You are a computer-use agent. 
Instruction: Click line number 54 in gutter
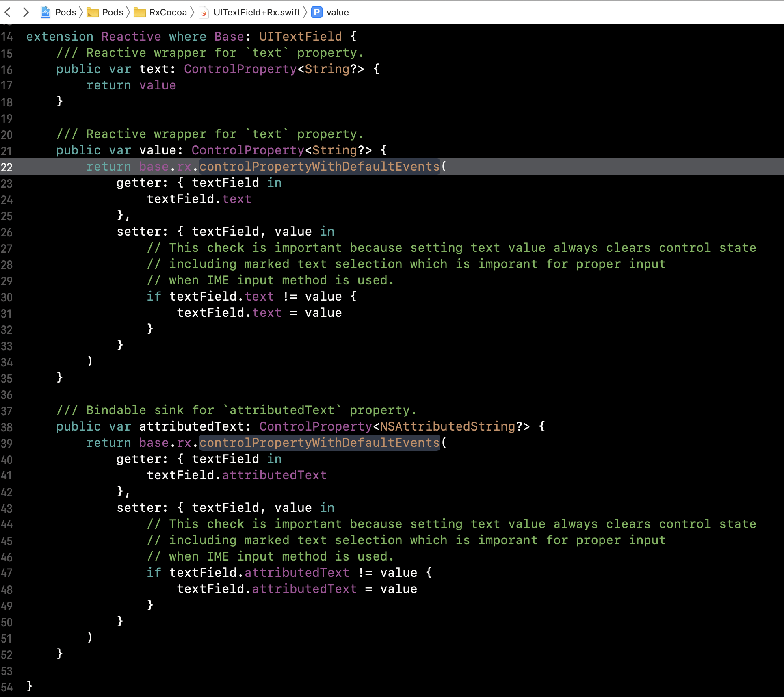pos(7,687)
